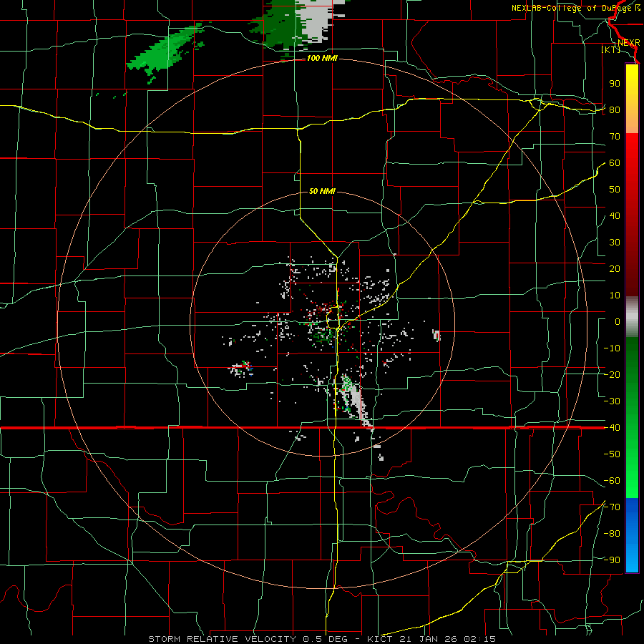Click the -50 value on velocity scale
The image size is (644, 644).
pyautogui.click(x=612, y=454)
